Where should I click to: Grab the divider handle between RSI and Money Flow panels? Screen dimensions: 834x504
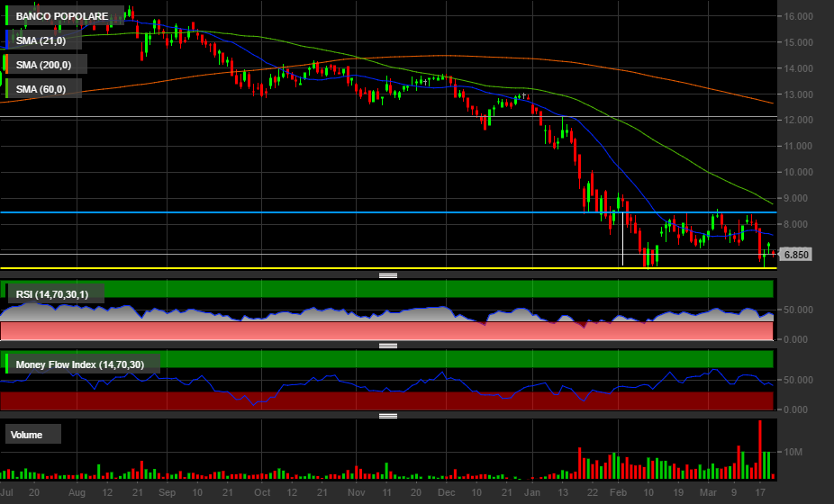tap(388, 346)
